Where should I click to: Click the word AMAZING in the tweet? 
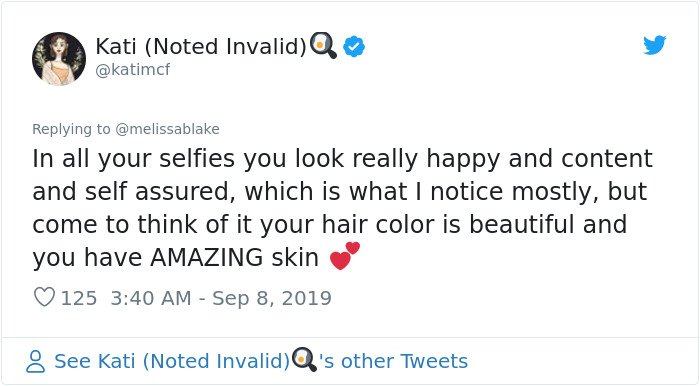[207, 257]
